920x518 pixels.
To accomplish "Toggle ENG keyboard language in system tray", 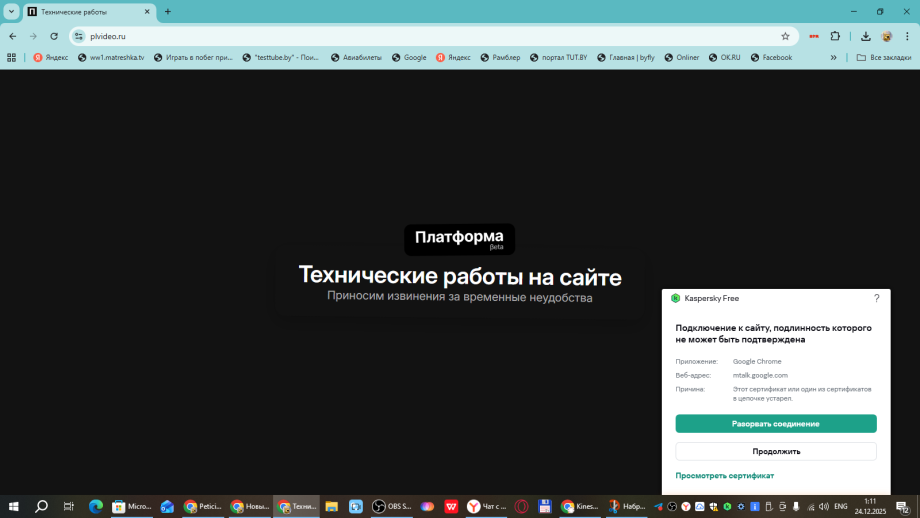I will pyautogui.click(x=841, y=506).
